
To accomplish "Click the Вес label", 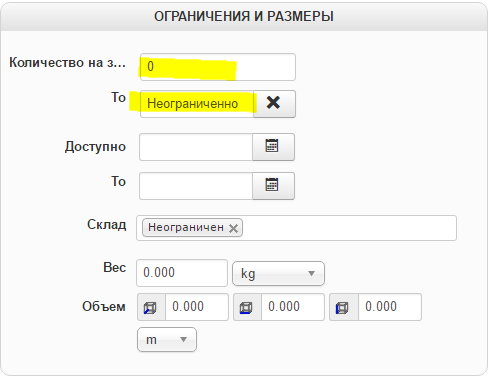I will click(115, 268).
